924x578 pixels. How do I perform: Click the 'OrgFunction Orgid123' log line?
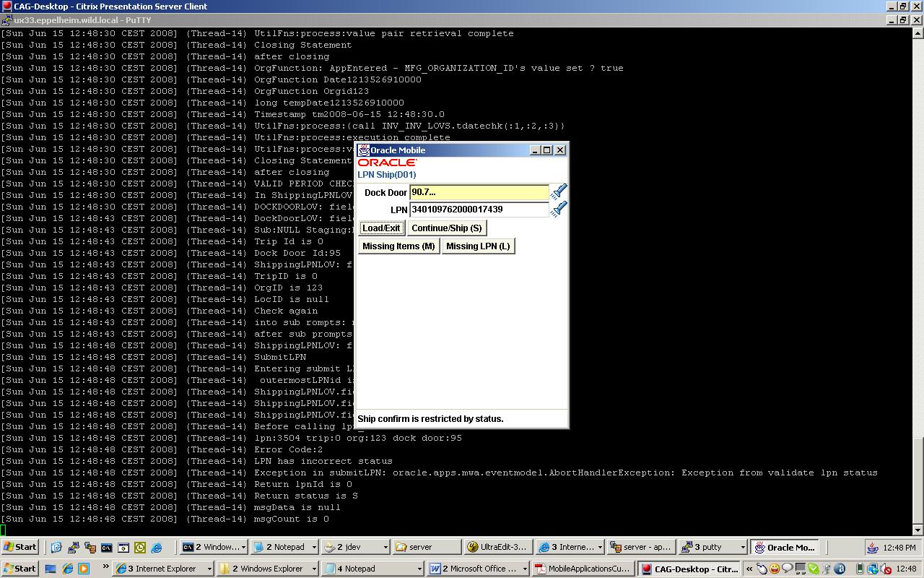312,91
